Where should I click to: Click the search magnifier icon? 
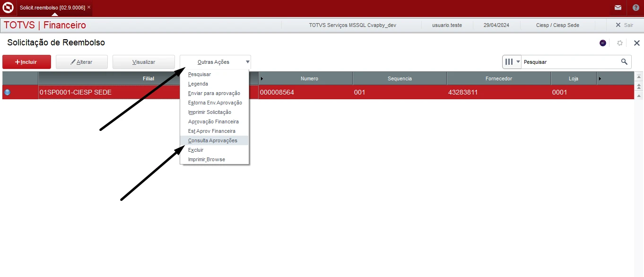[x=625, y=61]
